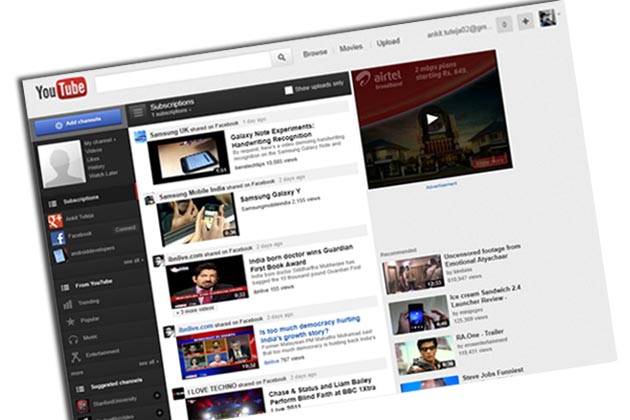Image resolution: width=630 pixels, height=420 pixels.
Task: Open Is too much democracy hurting title
Action: pyautogui.click(x=310, y=328)
